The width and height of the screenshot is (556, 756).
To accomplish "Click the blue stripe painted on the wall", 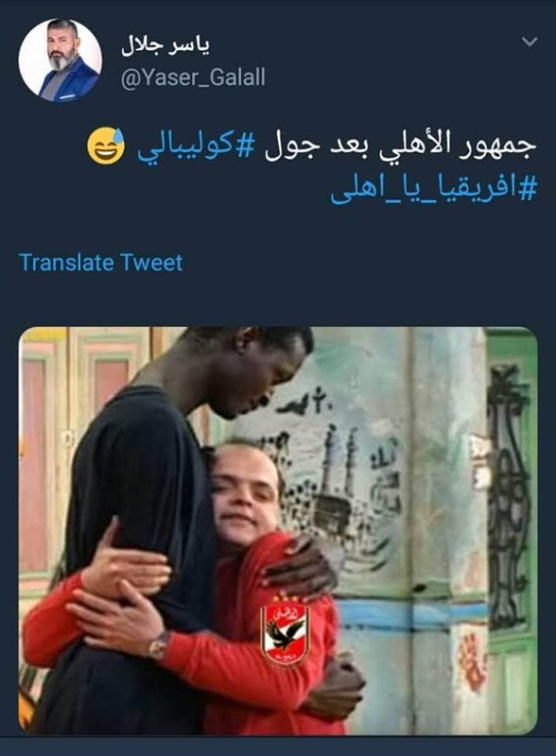I will tap(410, 615).
